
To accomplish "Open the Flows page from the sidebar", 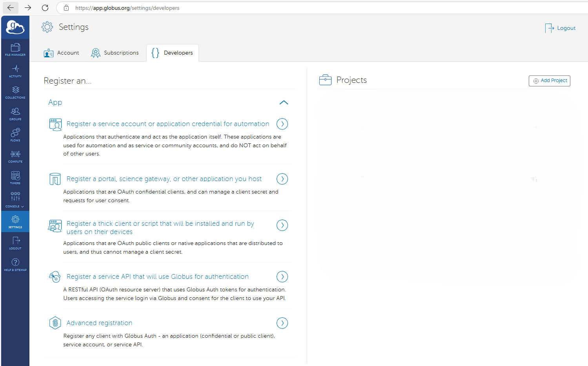I will (x=15, y=135).
